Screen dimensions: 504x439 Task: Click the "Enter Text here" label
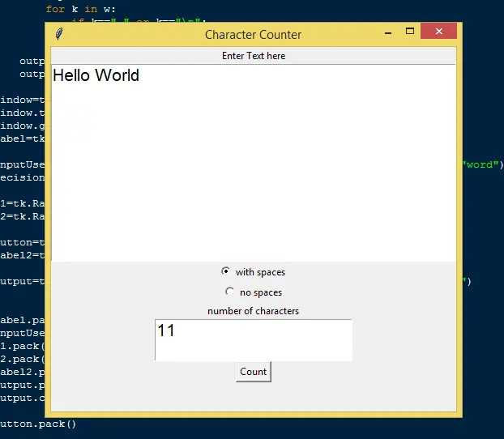[x=253, y=56]
